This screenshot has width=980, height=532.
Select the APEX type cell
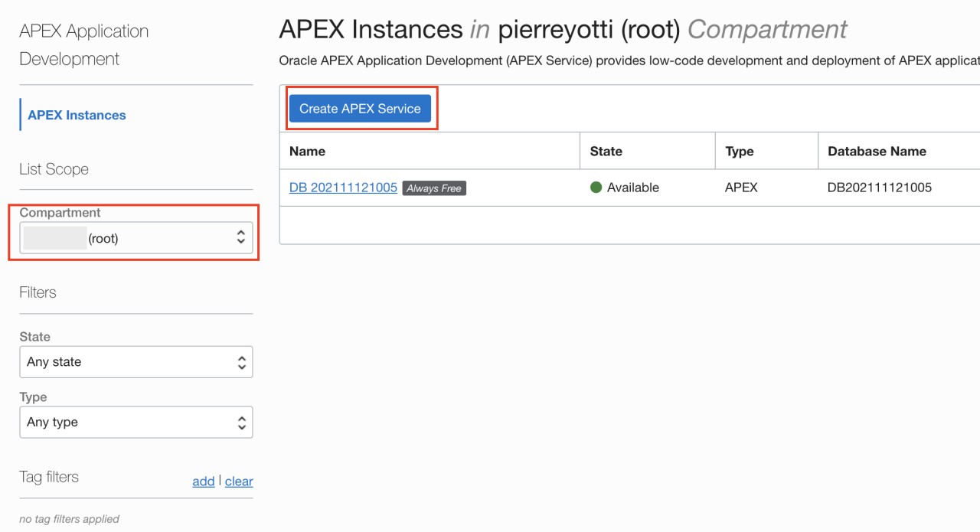click(x=741, y=188)
